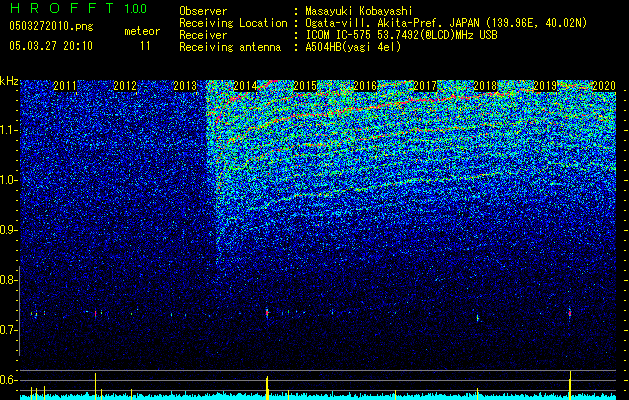Click the Receiving antenna label

click(230, 47)
